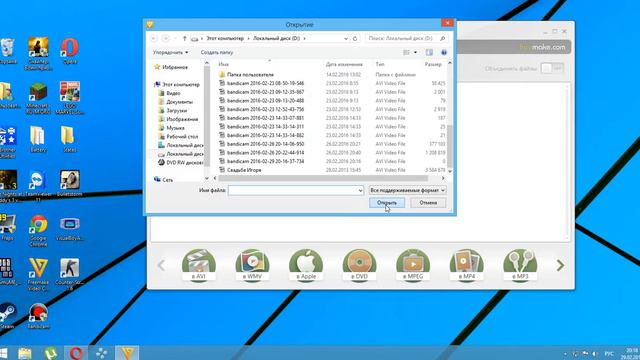Convert to AVI format in Freemake
This screenshot has height=360, width=640.
tap(199, 265)
